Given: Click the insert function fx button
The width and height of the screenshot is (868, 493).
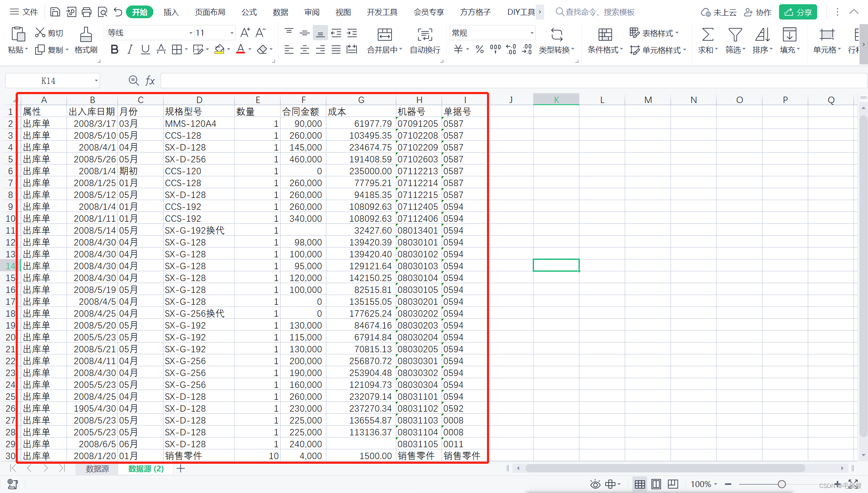Looking at the screenshot, I should click(x=150, y=81).
